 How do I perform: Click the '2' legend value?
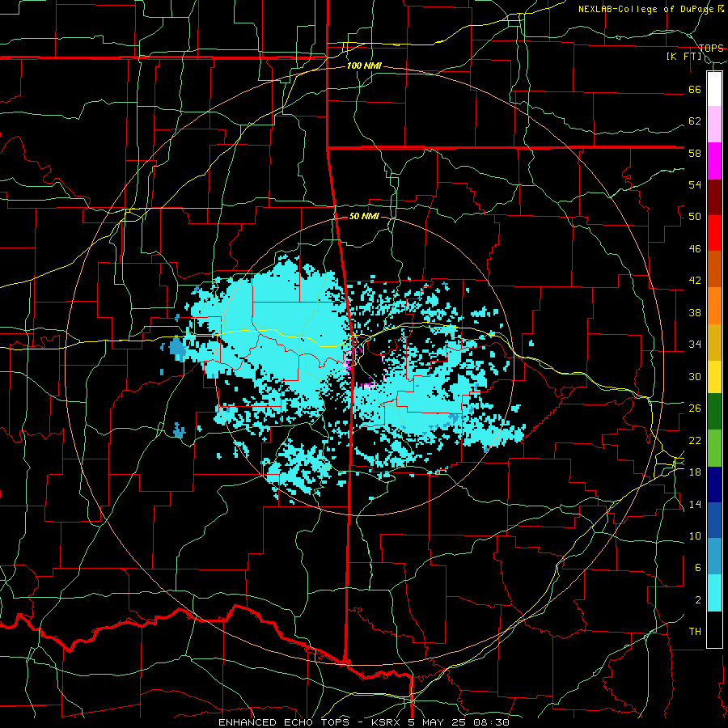[x=697, y=600]
